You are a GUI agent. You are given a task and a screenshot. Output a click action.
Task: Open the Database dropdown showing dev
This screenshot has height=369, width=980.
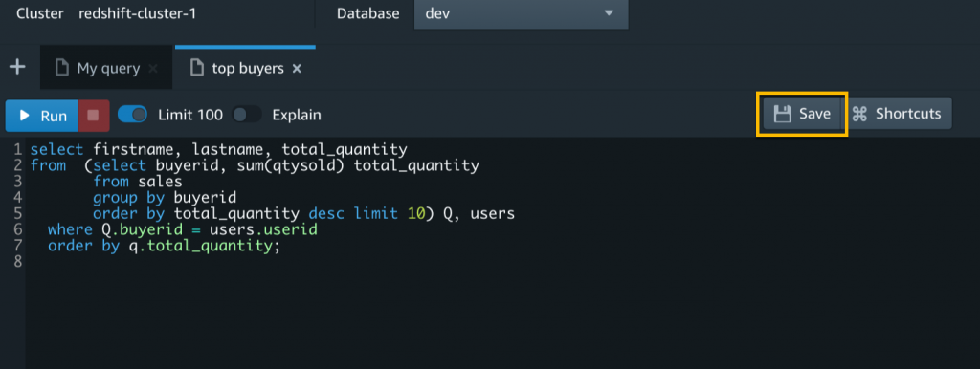click(x=522, y=13)
